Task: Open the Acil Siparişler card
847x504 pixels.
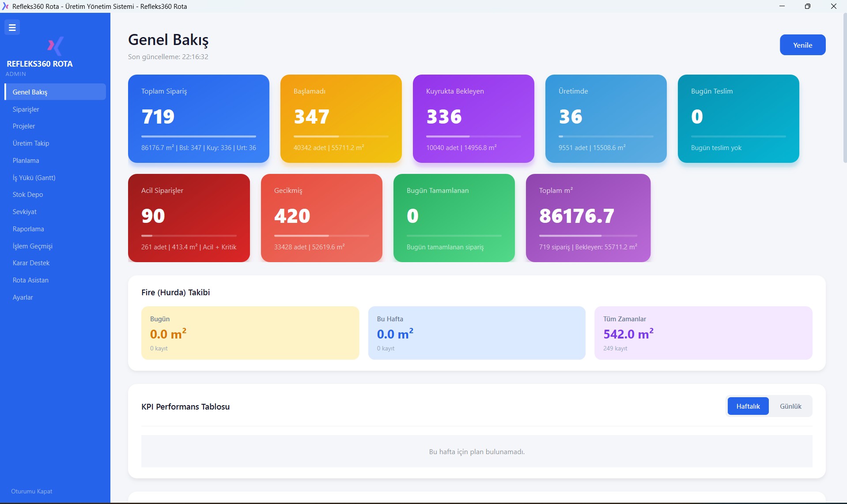Action: (189, 218)
